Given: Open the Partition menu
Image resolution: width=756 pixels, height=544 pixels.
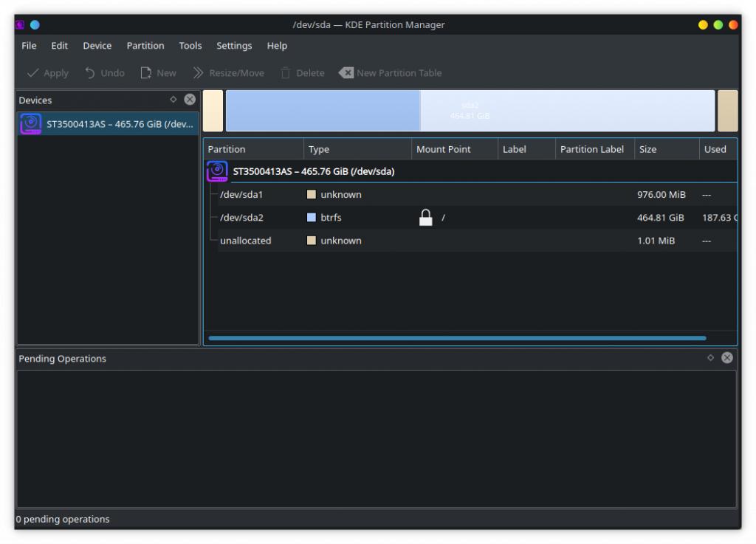Looking at the screenshot, I should 145,46.
